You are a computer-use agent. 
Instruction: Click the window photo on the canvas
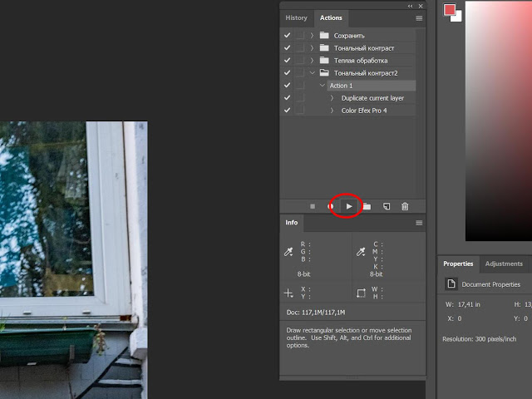point(74,260)
